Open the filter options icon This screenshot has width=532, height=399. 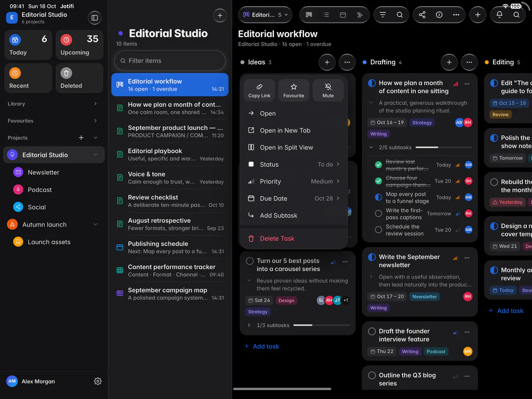pyautogui.click(x=383, y=15)
